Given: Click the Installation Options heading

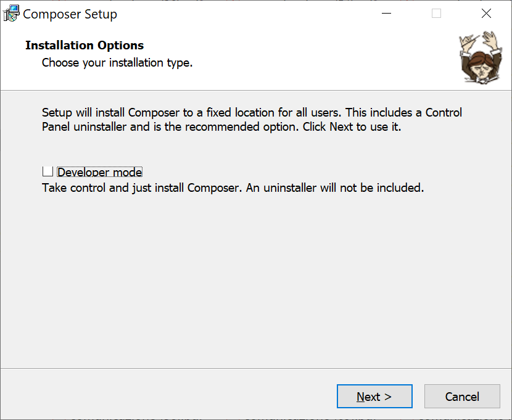Looking at the screenshot, I should pyautogui.click(x=85, y=45).
